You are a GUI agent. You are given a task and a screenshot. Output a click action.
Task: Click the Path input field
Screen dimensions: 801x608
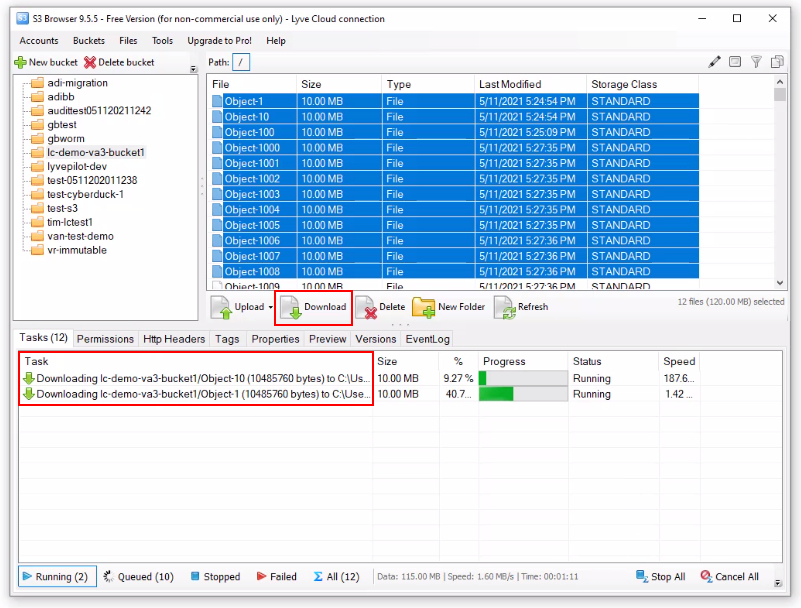click(x=241, y=62)
